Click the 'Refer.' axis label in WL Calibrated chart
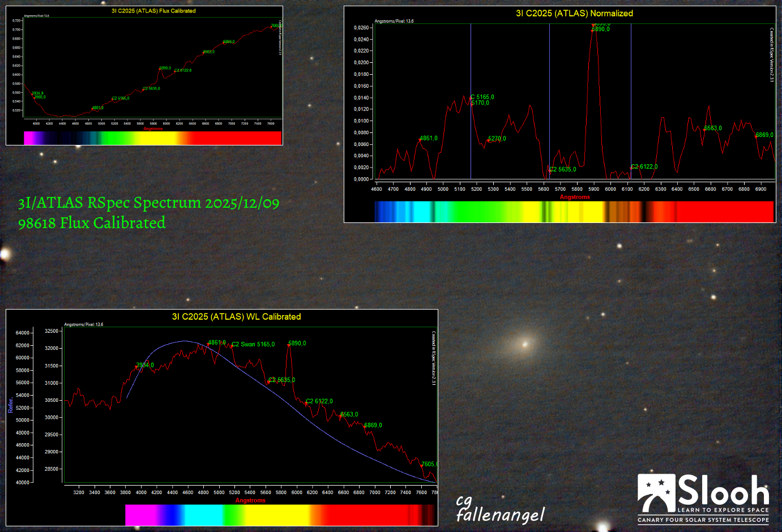782x532 pixels. [x=11, y=405]
